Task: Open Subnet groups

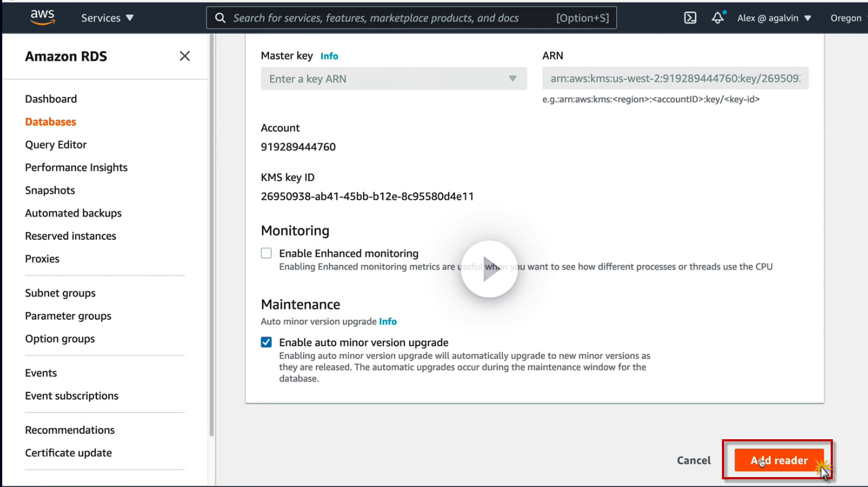Action: pyautogui.click(x=60, y=293)
